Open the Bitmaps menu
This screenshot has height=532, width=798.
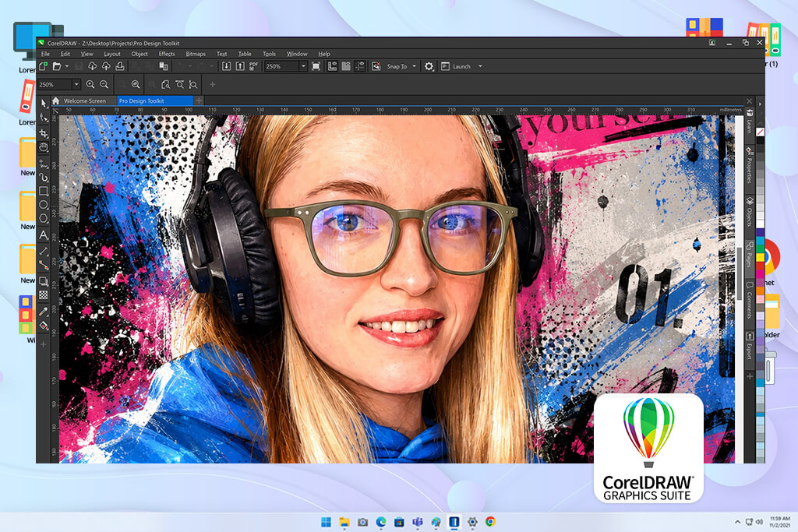[196, 54]
